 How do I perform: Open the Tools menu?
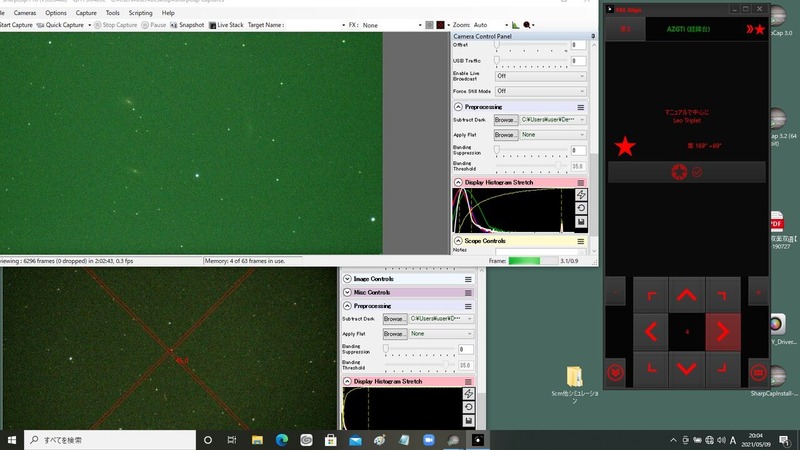113,13
